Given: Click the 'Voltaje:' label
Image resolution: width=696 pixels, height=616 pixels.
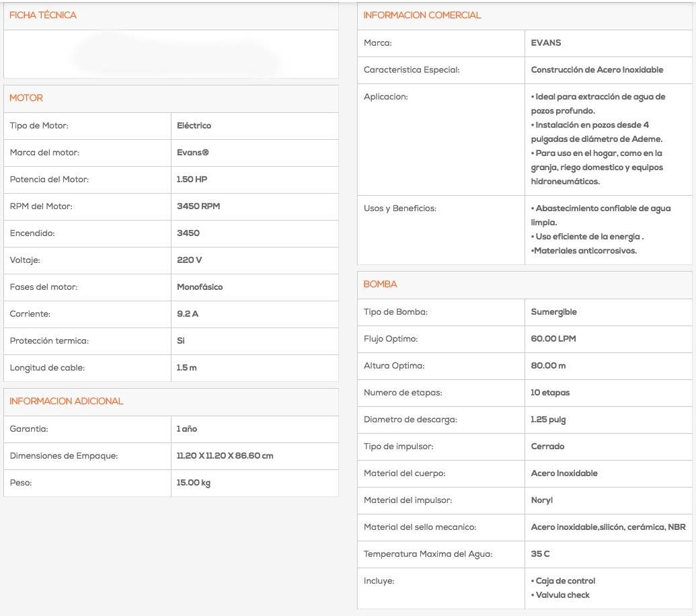Looking at the screenshot, I should 25,260.
